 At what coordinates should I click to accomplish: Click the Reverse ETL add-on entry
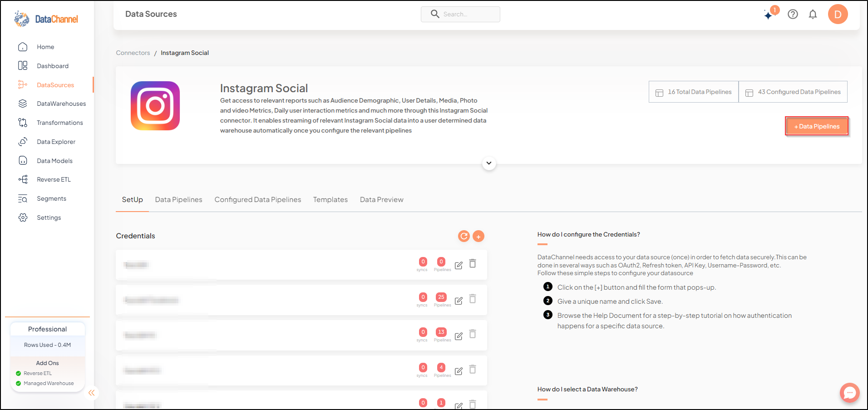(34, 373)
